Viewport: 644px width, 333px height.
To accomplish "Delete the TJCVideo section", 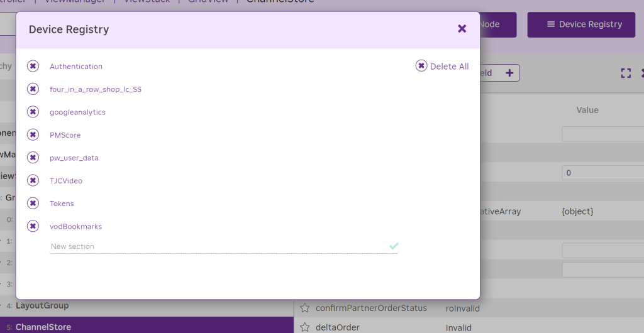I will click(33, 180).
